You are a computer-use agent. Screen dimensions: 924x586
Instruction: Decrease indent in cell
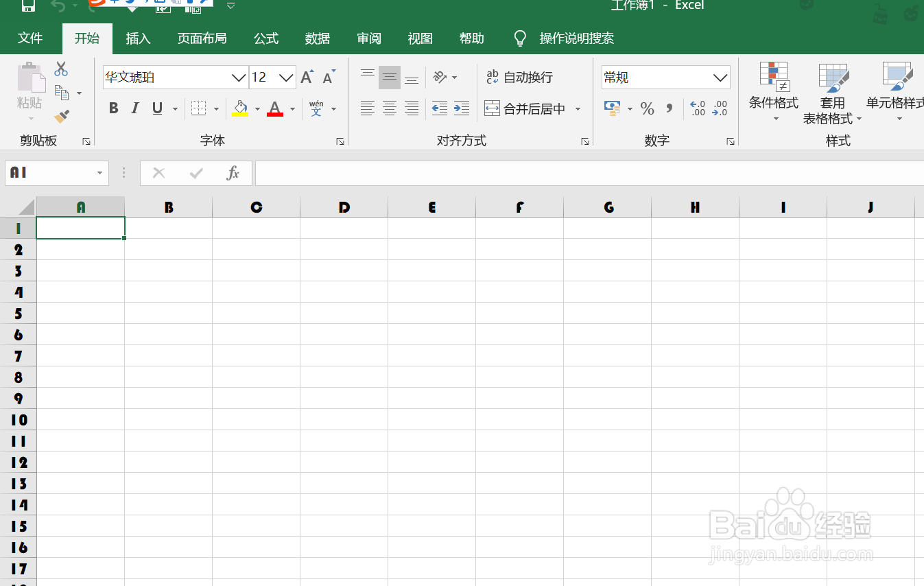click(x=440, y=108)
